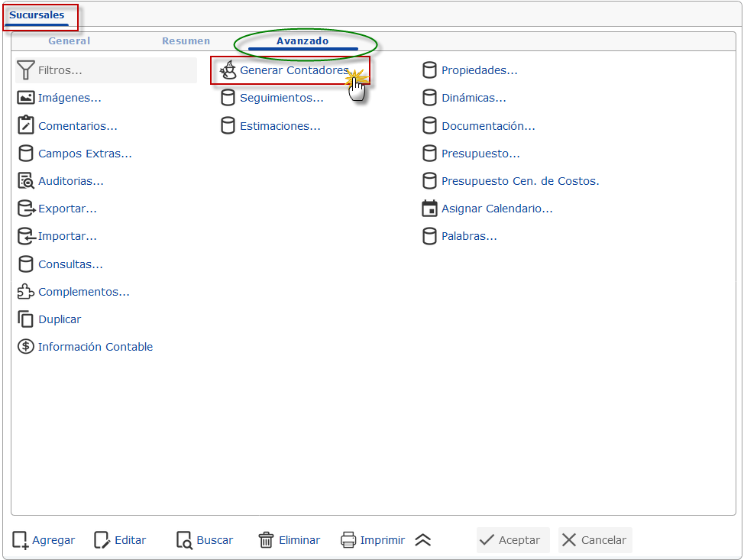Click the Auditorias magnifier document icon
The width and height of the screenshot is (744, 560).
click(26, 181)
